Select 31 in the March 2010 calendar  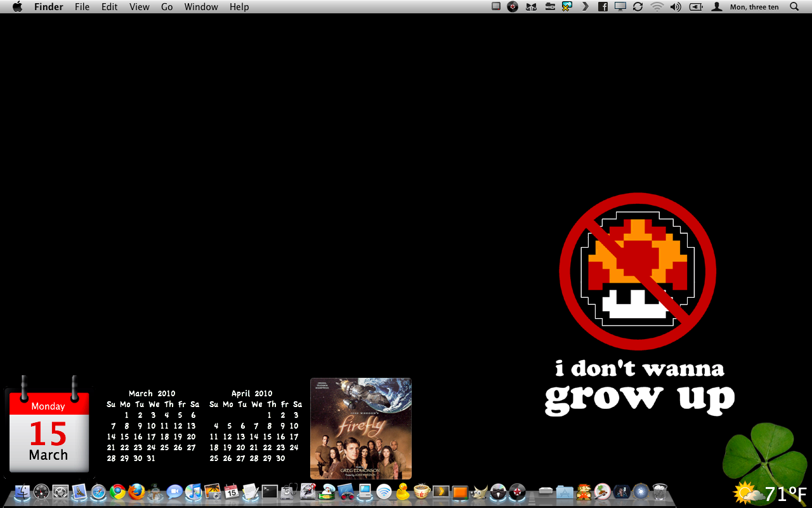click(x=151, y=458)
